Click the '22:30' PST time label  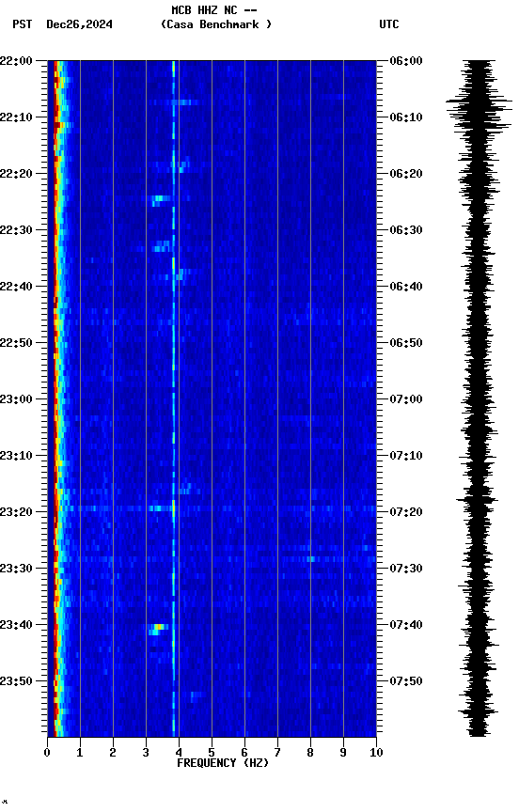[16, 230]
